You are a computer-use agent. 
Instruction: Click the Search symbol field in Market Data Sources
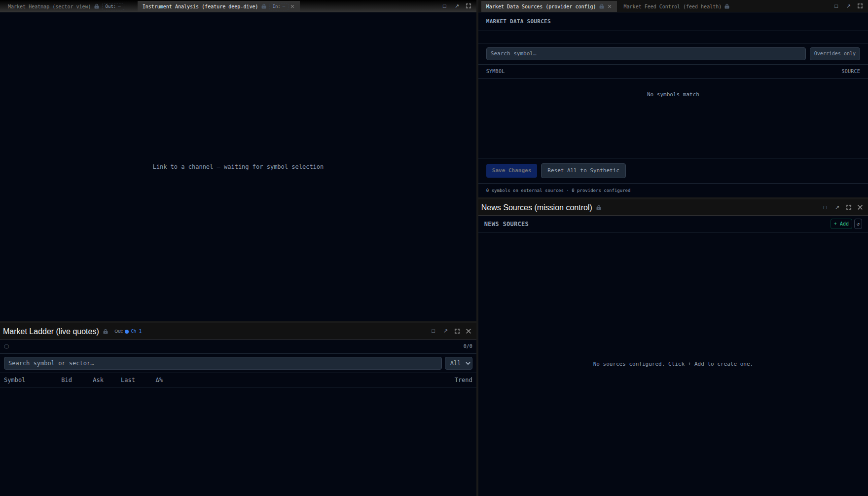646,54
